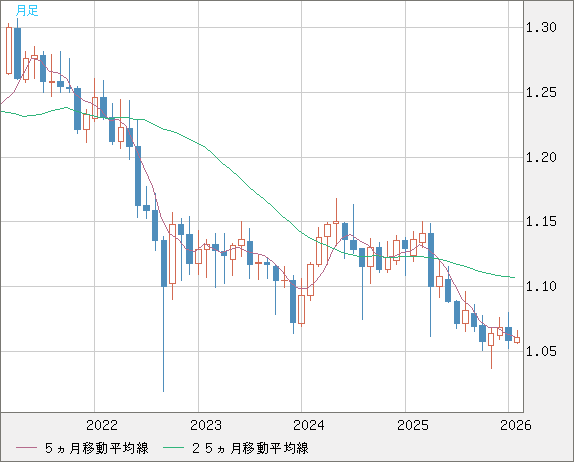Click the 2023 year label

pos(206,425)
